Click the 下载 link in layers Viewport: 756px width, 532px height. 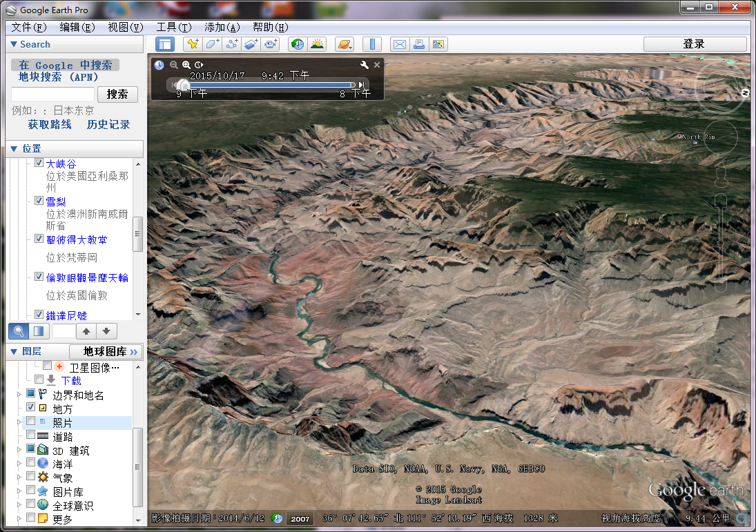[x=71, y=381]
